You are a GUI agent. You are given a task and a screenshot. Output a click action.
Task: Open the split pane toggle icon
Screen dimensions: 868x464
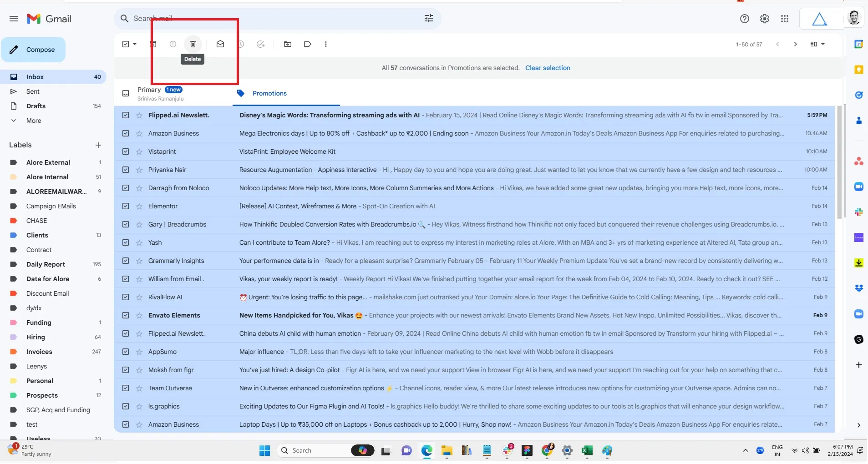814,44
